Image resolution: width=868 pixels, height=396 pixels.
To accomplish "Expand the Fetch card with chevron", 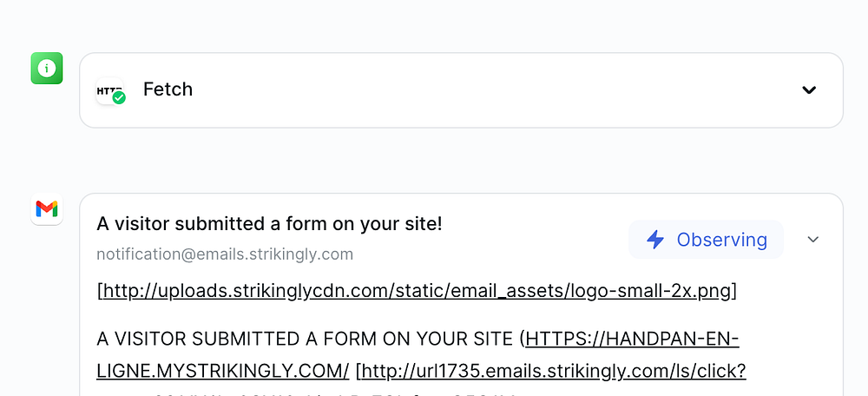I will point(809,89).
